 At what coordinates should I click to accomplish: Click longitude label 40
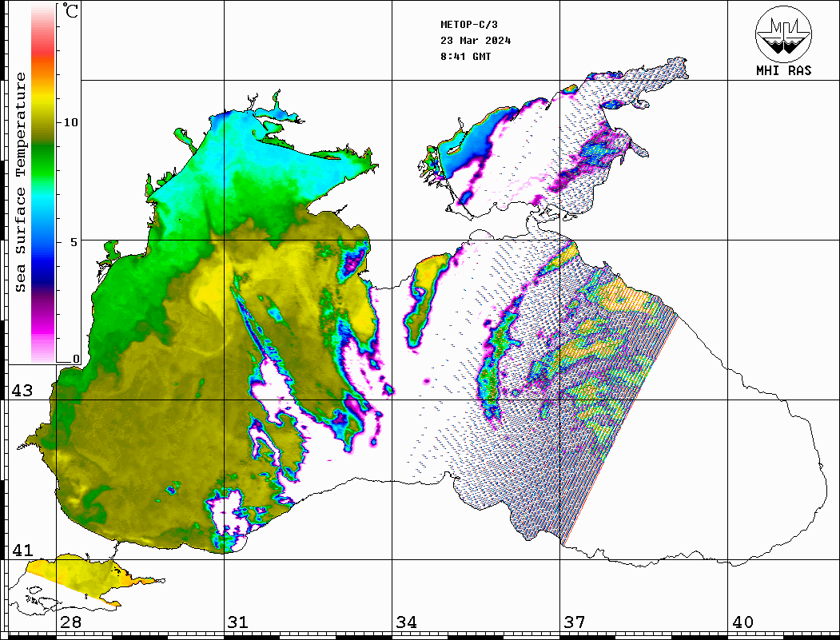coord(742,622)
